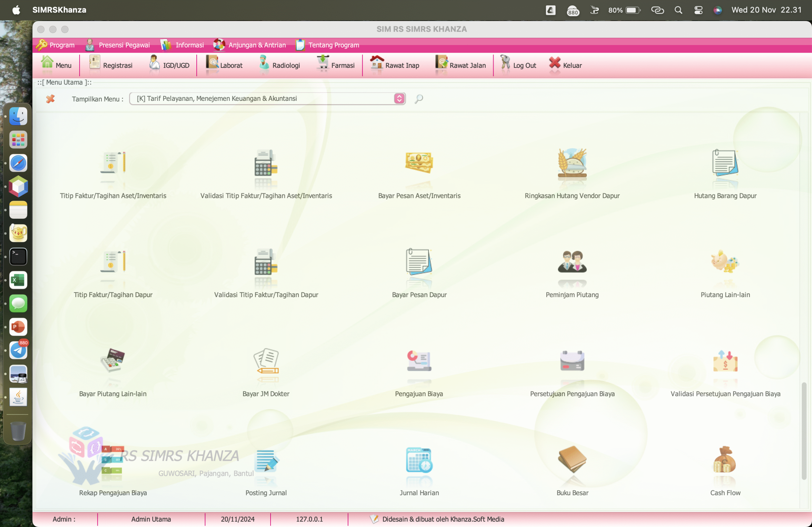Open the Pengajuan Biaya icon

click(419, 361)
